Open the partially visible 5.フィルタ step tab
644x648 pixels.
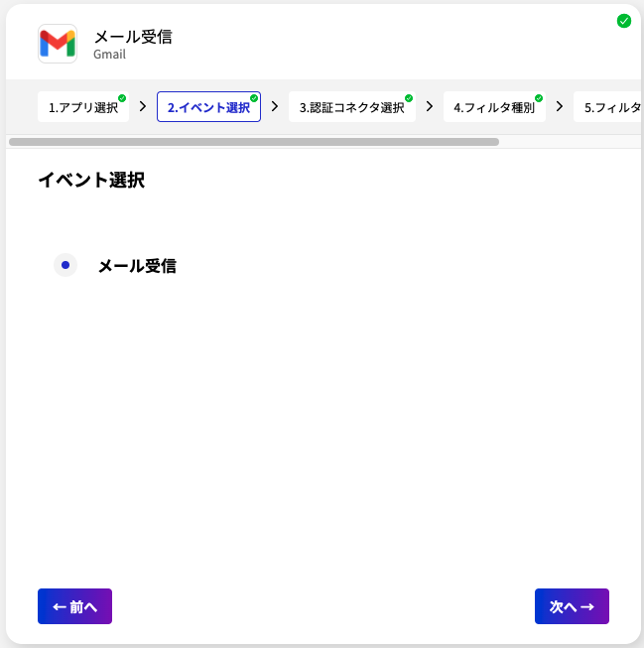point(607,107)
